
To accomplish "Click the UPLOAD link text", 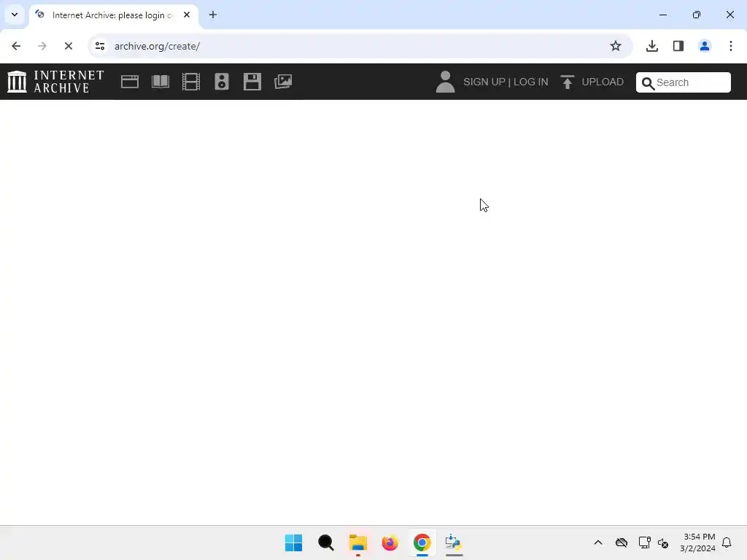I will [603, 82].
